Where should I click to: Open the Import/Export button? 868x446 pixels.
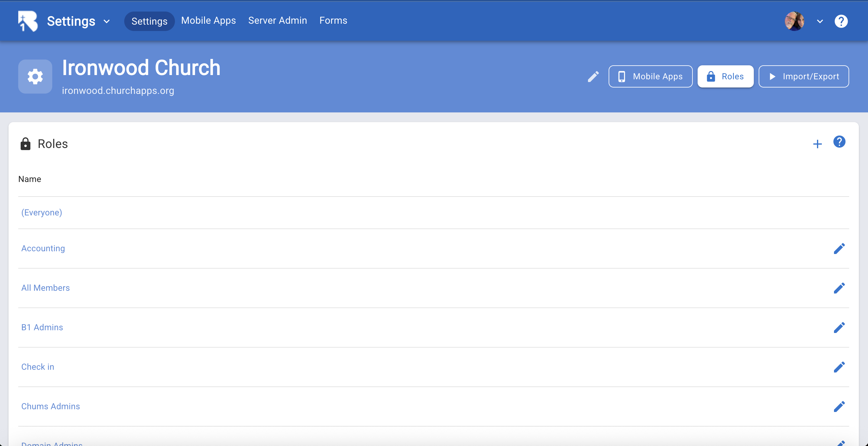[803, 77]
